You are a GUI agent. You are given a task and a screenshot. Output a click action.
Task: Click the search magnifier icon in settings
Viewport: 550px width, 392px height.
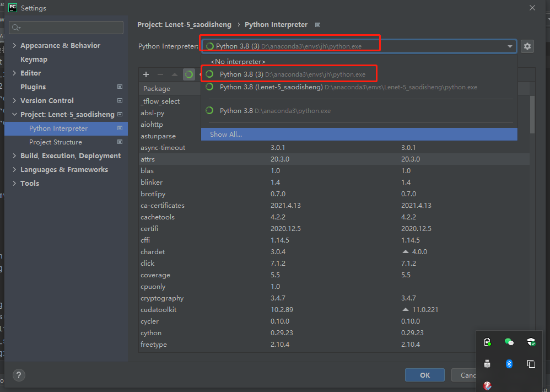point(16,28)
